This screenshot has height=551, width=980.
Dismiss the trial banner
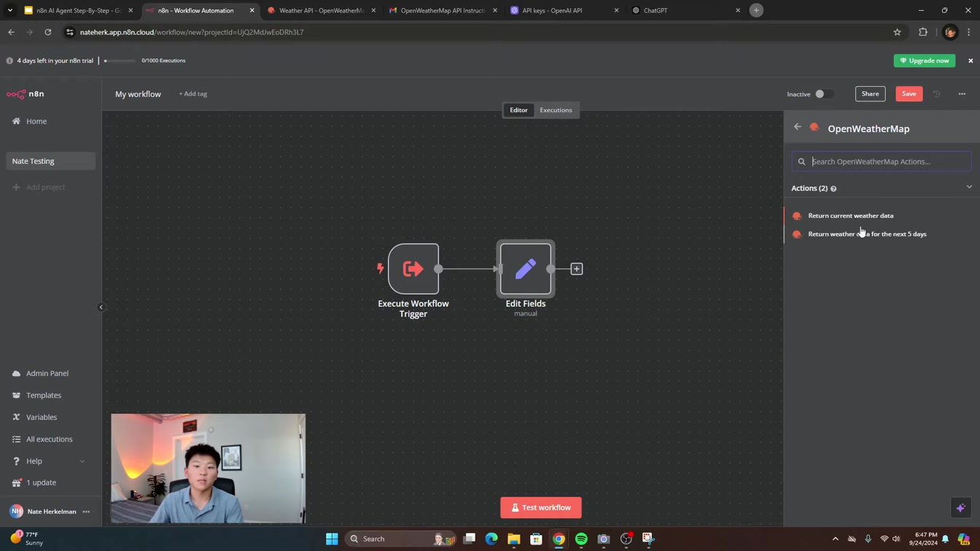tap(971, 60)
